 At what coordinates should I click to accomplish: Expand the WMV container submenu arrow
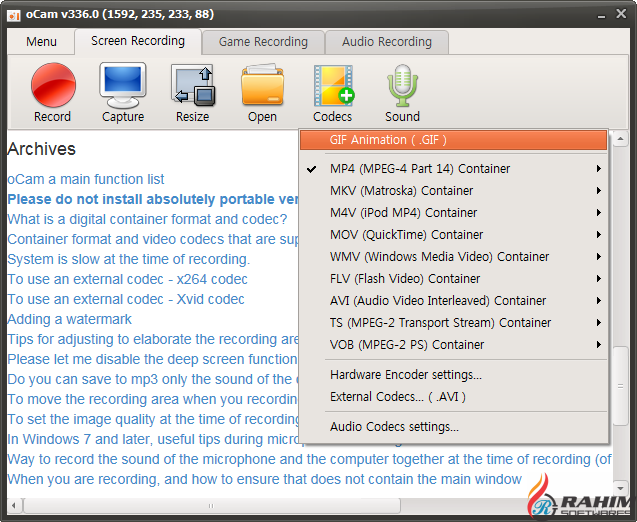(x=599, y=257)
